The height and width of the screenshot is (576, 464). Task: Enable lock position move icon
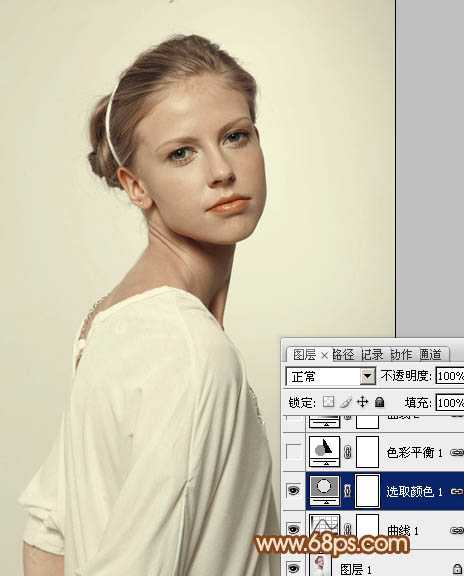pyautogui.click(x=363, y=402)
